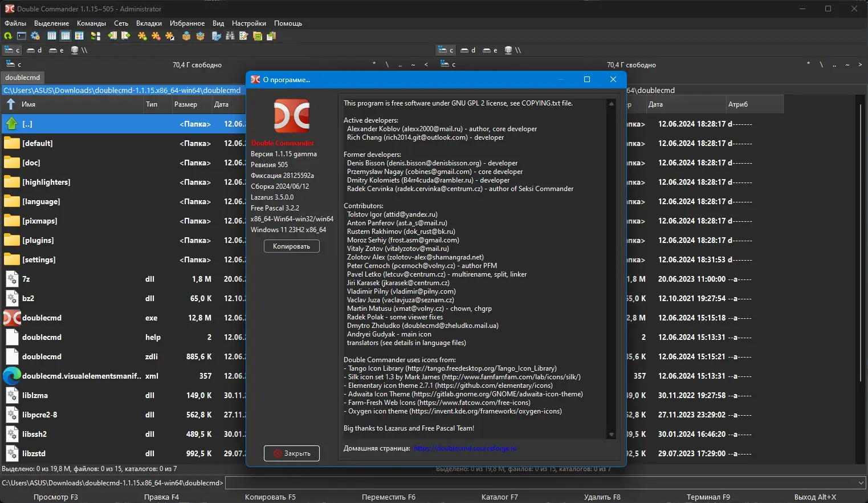Switch to brief view mode icon
868x503 pixels.
coord(52,36)
